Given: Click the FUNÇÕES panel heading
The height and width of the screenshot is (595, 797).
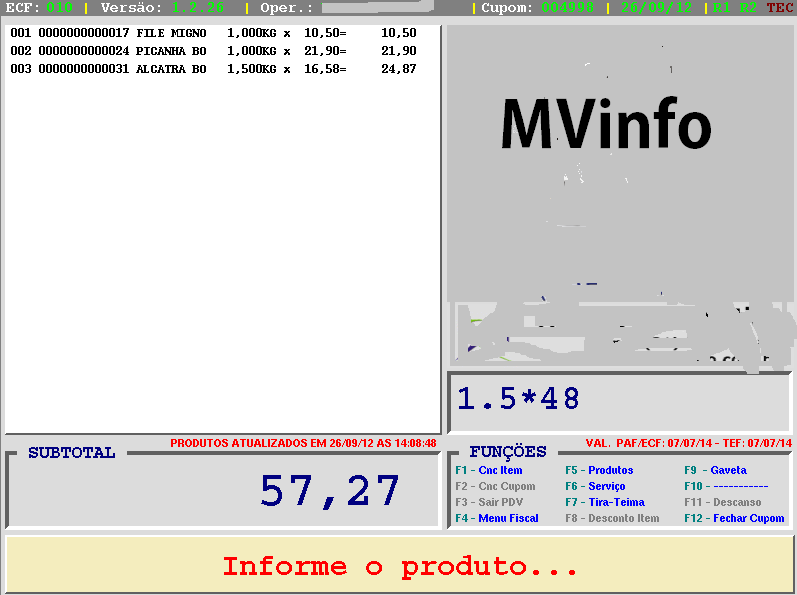Looking at the screenshot, I should click(508, 451).
